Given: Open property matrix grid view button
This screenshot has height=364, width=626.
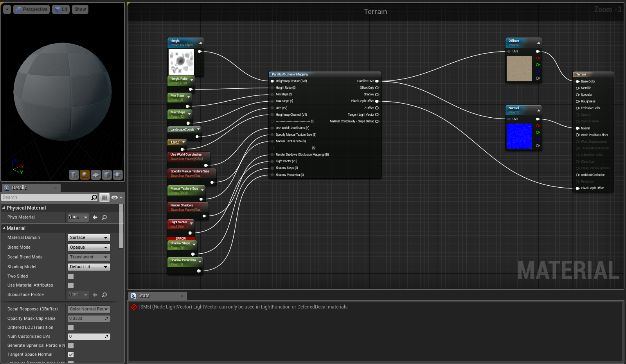Looking at the screenshot, I should pyautogui.click(x=104, y=197).
